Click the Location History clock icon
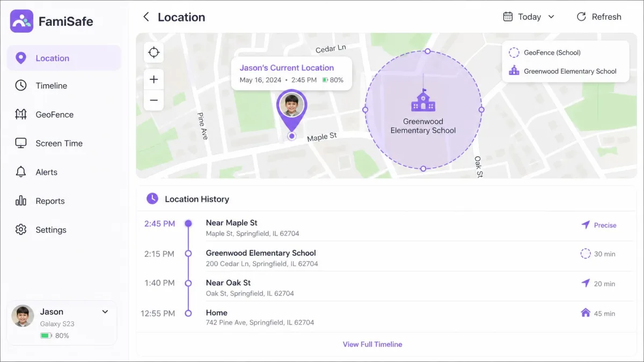 click(x=152, y=199)
